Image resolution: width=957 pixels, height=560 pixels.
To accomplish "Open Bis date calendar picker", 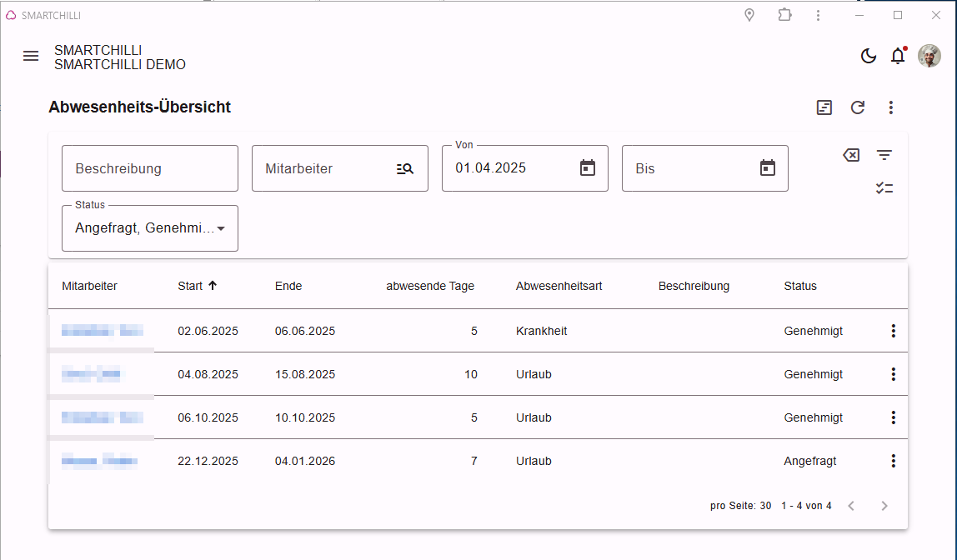I will pyautogui.click(x=767, y=167).
